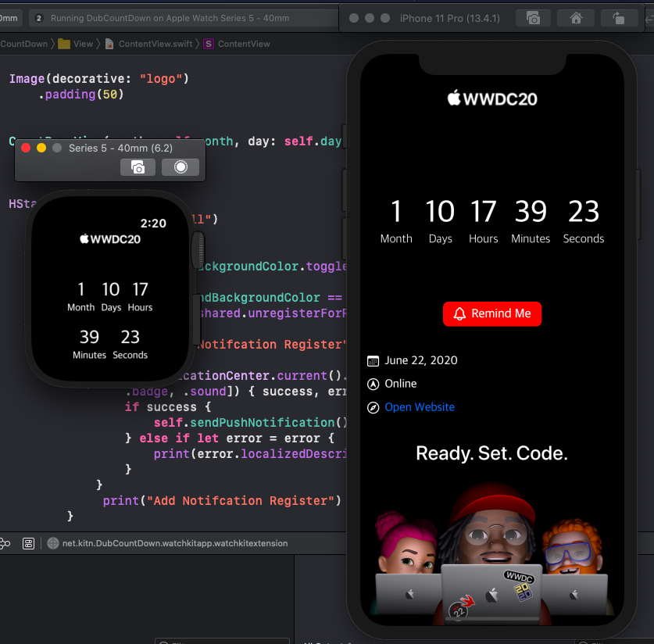Click the round Home button in watch simulator toolbar
Viewport: 654px width, 644px height.
180,167
